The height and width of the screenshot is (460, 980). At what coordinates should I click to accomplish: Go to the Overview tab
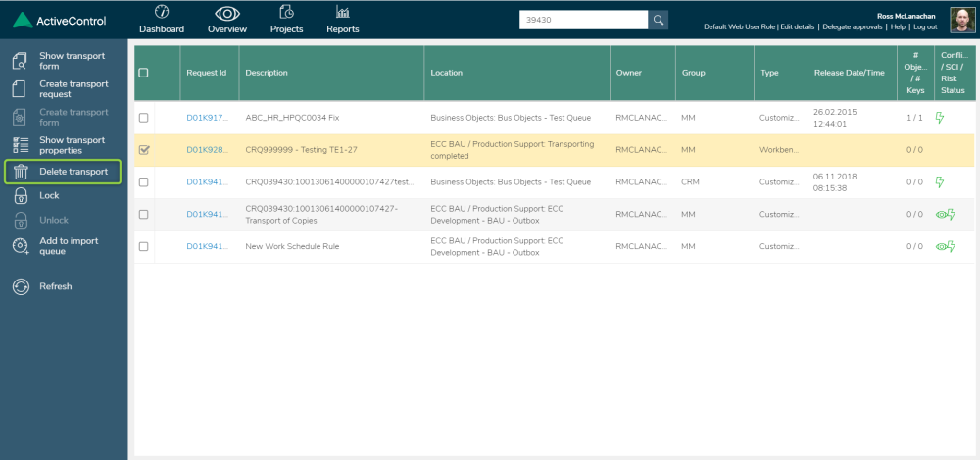point(227,20)
